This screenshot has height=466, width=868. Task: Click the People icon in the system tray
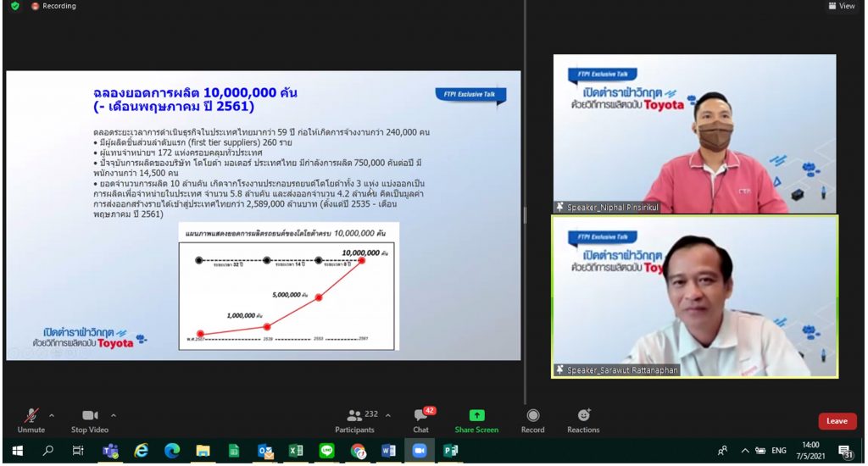(x=722, y=451)
